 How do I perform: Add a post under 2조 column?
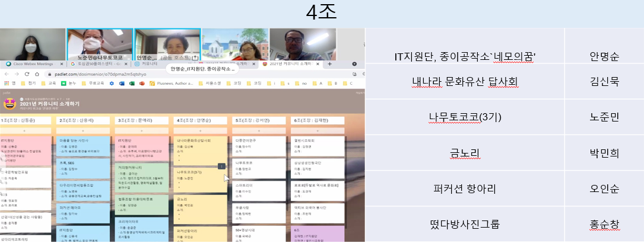(83, 131)
